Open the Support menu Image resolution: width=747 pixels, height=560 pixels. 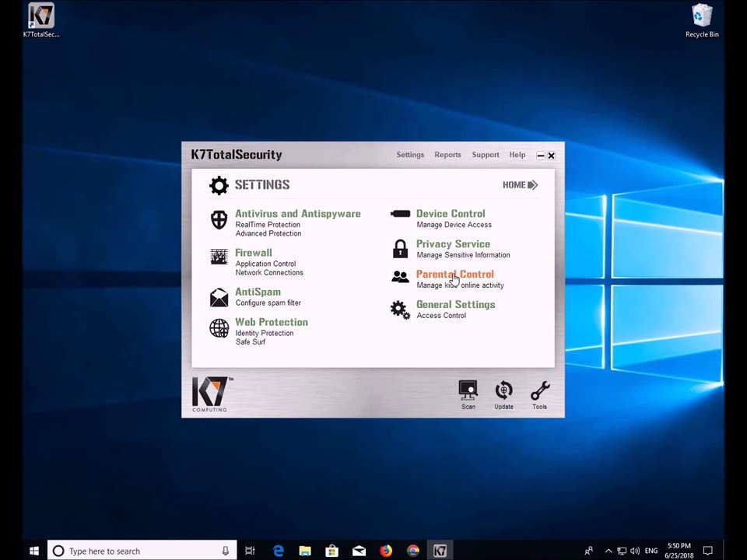click(x=486, y=155)
